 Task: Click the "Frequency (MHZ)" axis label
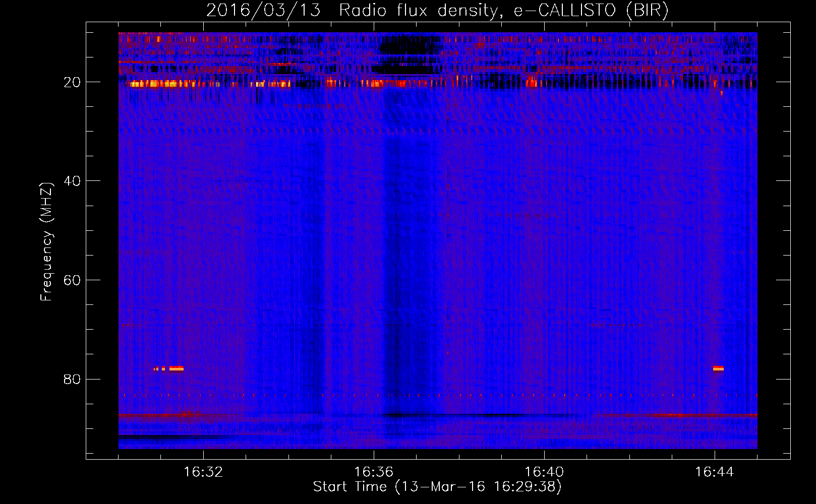pos(46,242)
